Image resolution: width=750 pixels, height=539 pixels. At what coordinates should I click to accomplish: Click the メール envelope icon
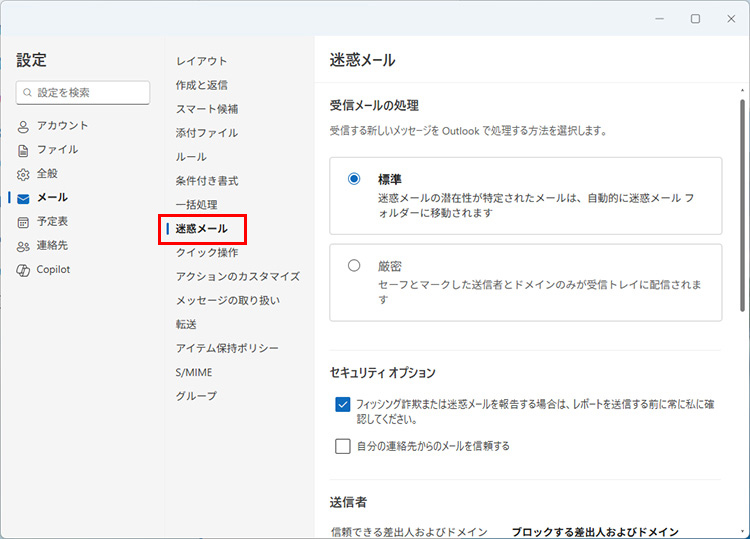24,198
